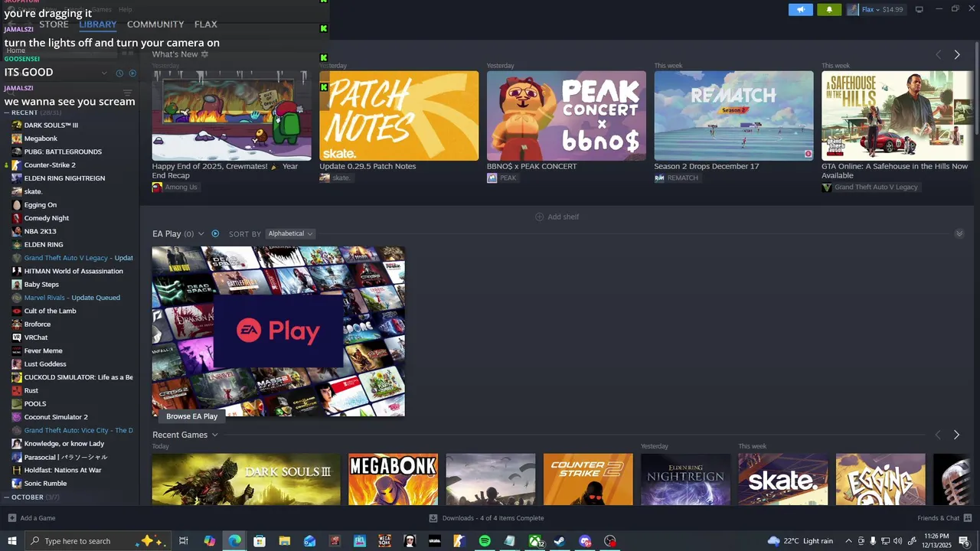The height and width of the screenshot is (551, 980).
Task: Go to library Home button
Action: click(x=16, y=51)
